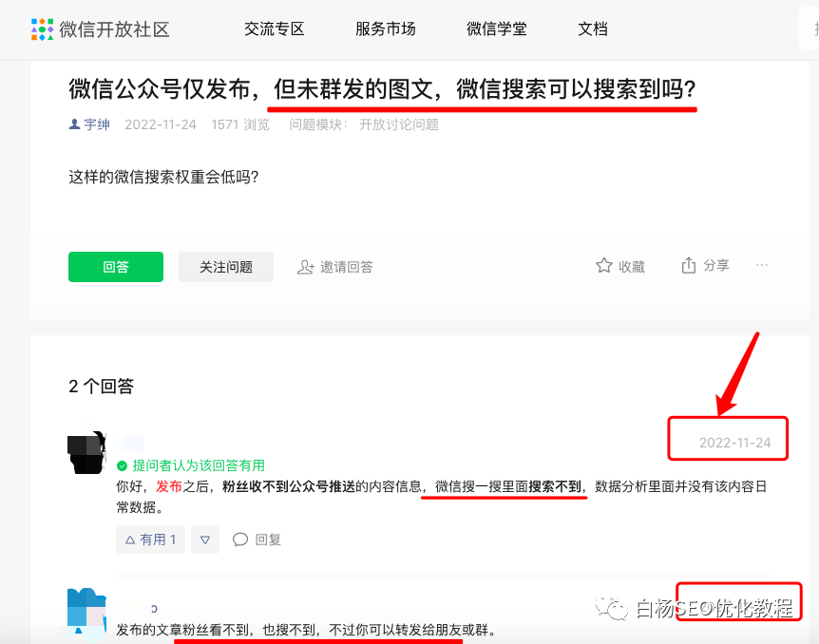Open author 宇绅 profile link

pos(97,124)
